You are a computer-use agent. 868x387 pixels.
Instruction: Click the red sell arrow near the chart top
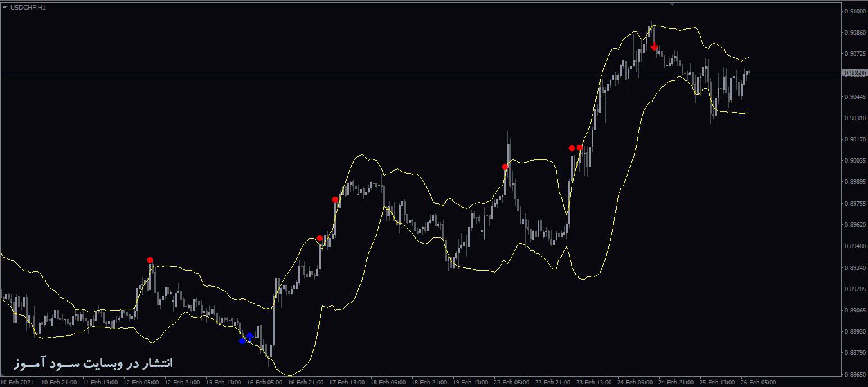(x=655, y=47)
